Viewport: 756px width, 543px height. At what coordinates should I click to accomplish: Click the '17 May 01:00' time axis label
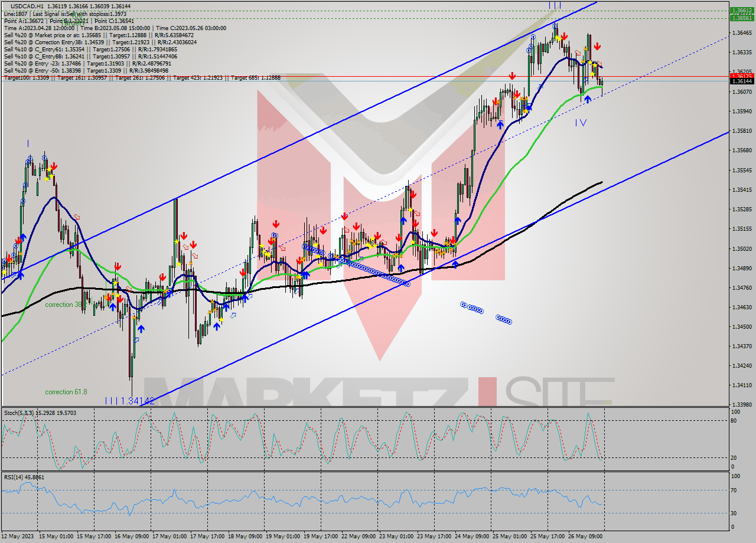pos(169,536)
